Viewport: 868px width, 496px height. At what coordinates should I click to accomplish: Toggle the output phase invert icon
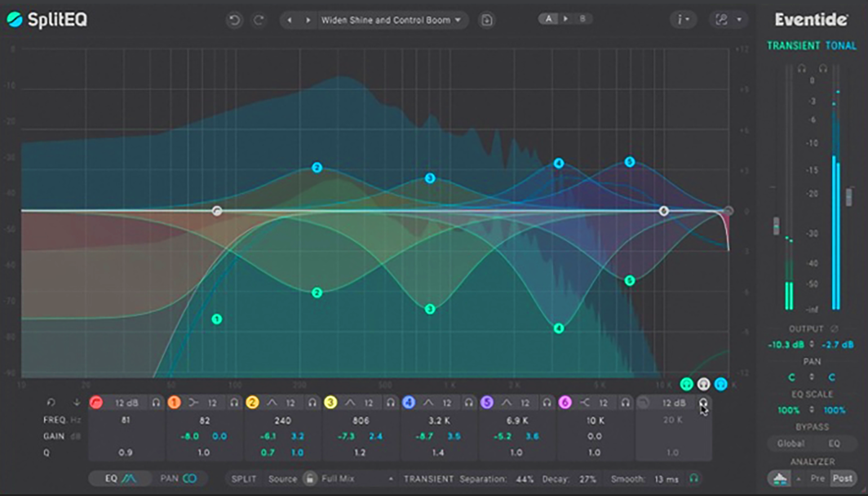coord(835,329)
